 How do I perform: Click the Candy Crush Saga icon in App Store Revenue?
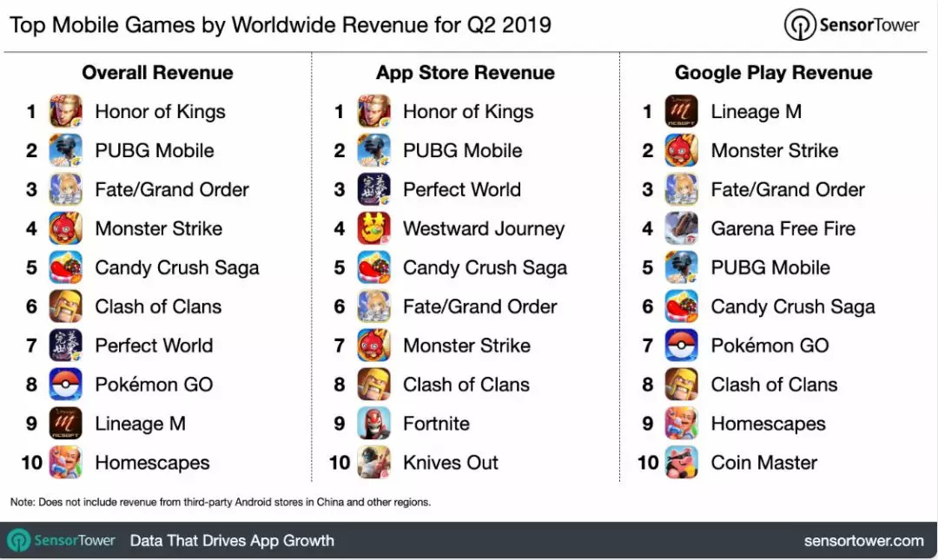click(x=374, y=268)
